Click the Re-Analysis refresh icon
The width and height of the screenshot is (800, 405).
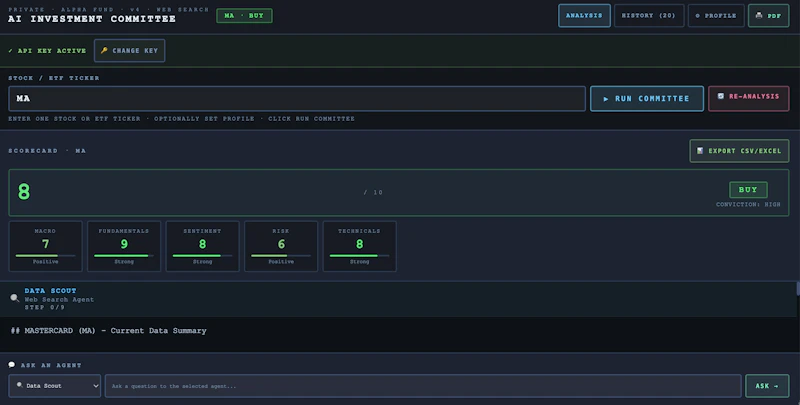click(x=720, y=96)
